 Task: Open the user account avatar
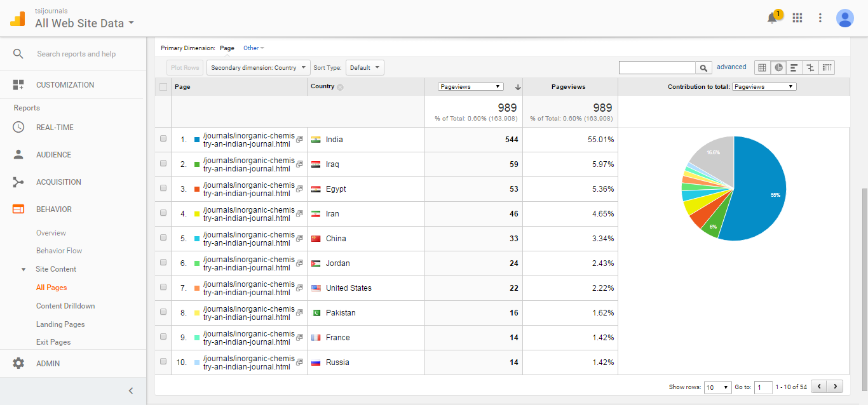[844, 18]
